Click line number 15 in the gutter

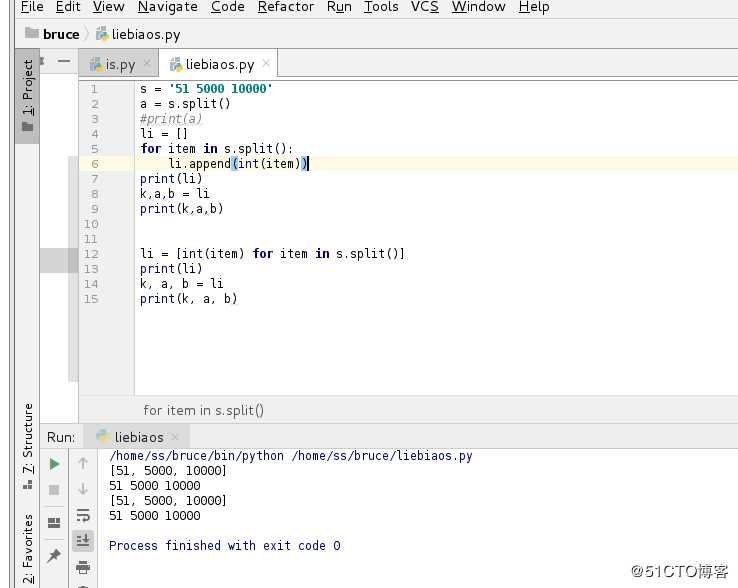pyautogui.click(x=91, y=299)
